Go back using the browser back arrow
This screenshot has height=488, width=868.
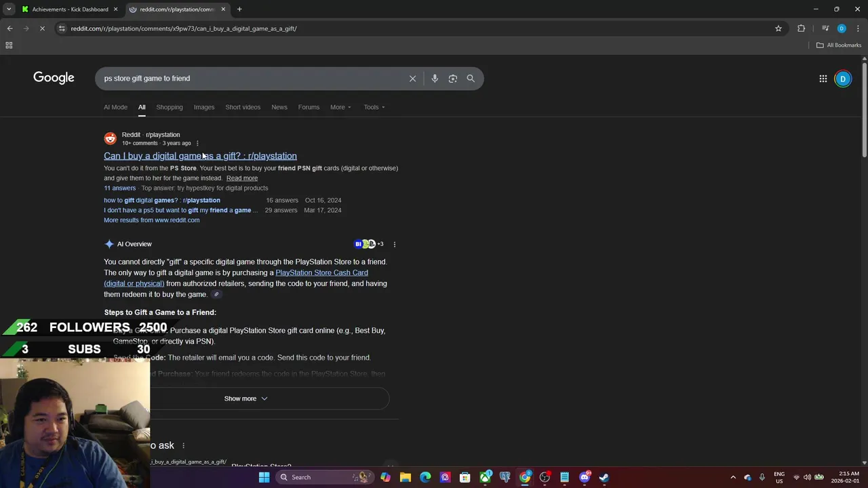[x=9, y=28]
